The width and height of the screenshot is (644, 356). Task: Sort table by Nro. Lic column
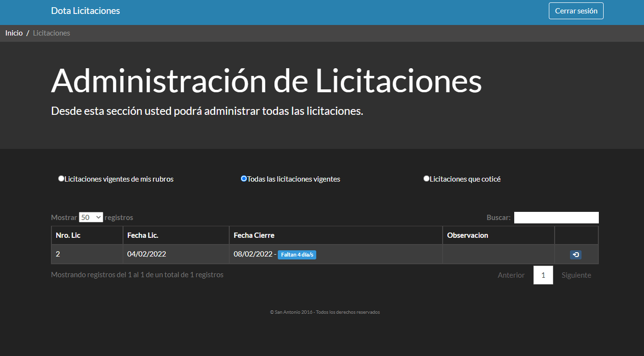point(87,235)
